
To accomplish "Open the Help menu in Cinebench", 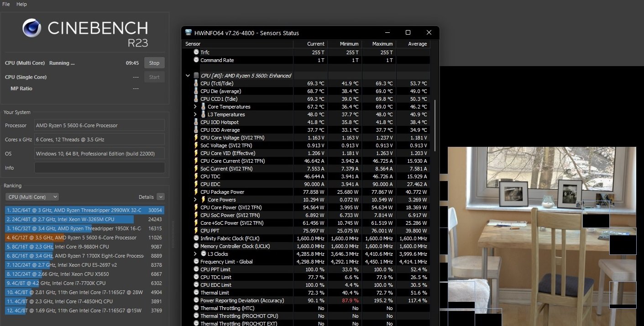I will click(21, 4).
